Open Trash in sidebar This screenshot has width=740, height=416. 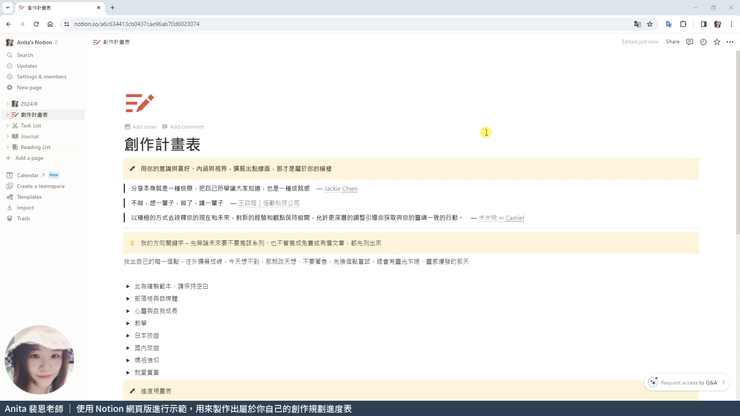(x=23, y=219)
